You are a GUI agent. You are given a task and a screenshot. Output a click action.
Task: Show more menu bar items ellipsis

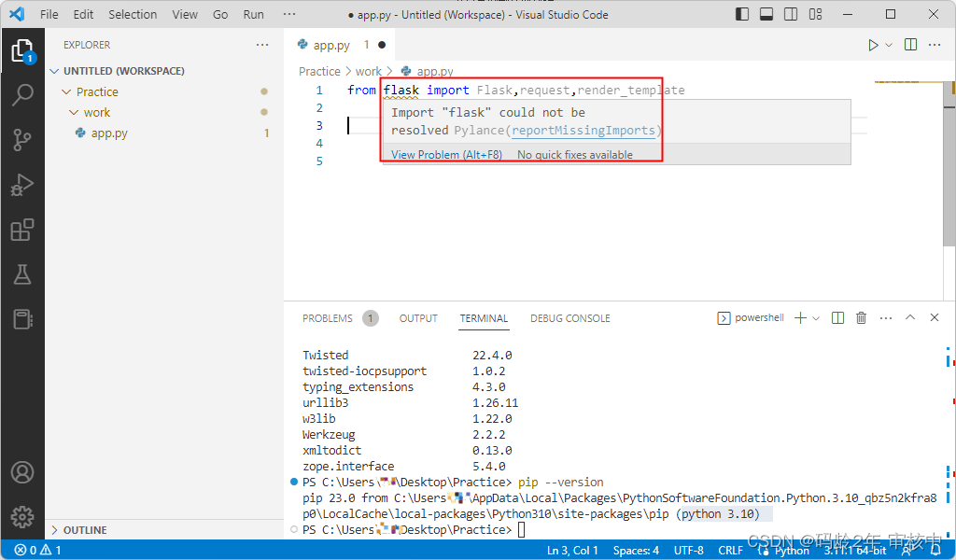[289, 14]
